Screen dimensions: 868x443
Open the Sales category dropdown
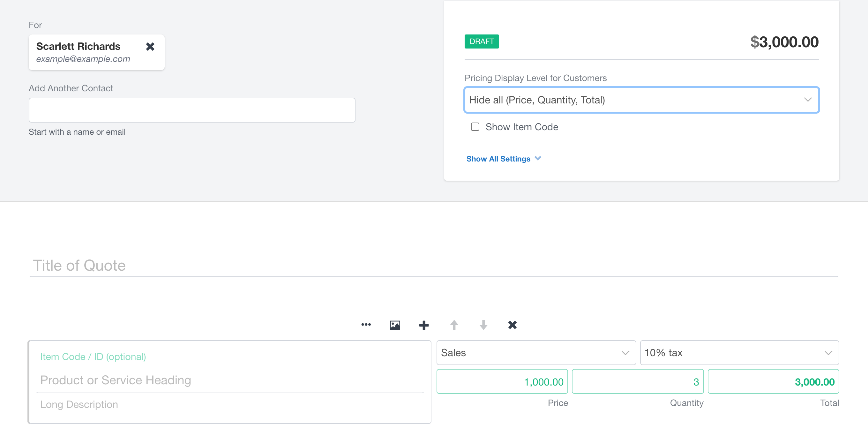tap(536, 353)
